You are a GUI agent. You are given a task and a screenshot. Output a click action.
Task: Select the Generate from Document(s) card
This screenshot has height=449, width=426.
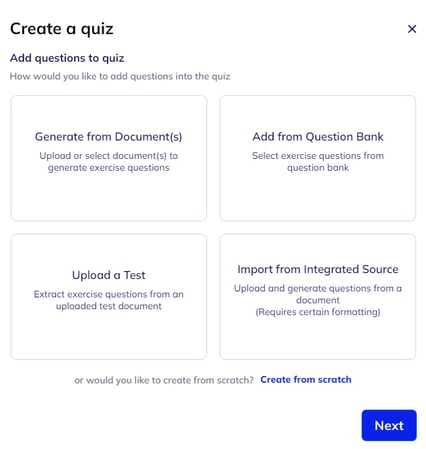coord(109,158)
